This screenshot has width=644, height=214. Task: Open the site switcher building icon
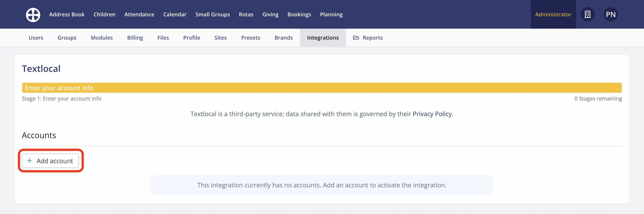tap(587, 14)
